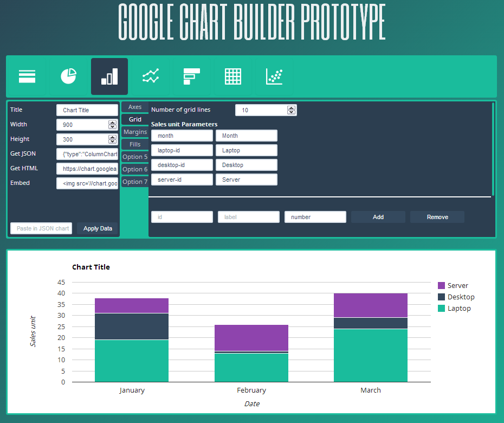The image size is (504, 423).
Task: Select the scatter plot chart icon
Action: point(274,76)
